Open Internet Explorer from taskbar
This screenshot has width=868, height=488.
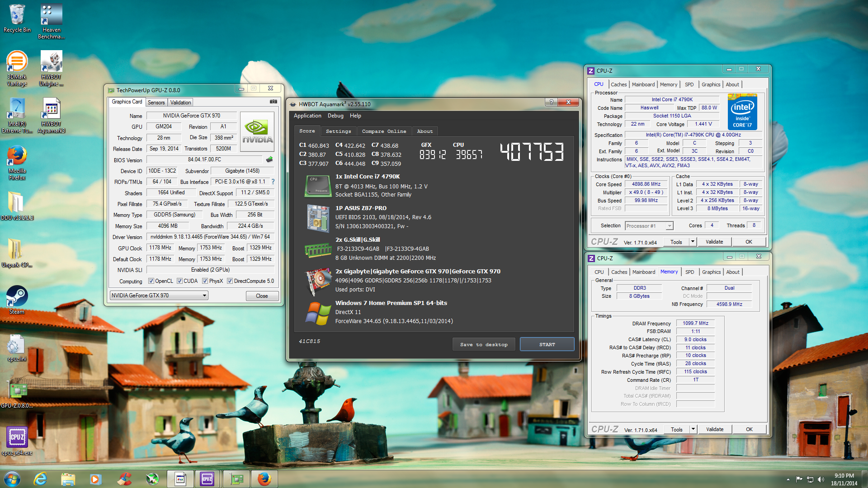40,479
